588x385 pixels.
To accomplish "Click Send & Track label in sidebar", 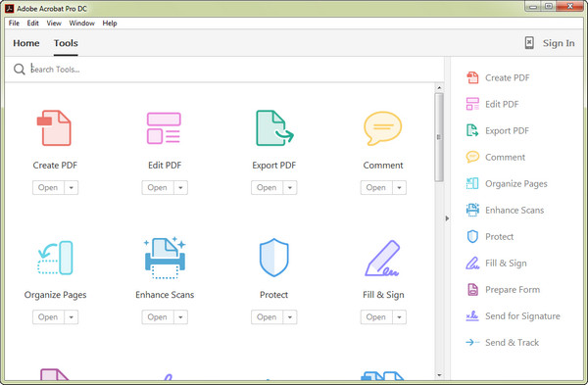I will [512, 342].
